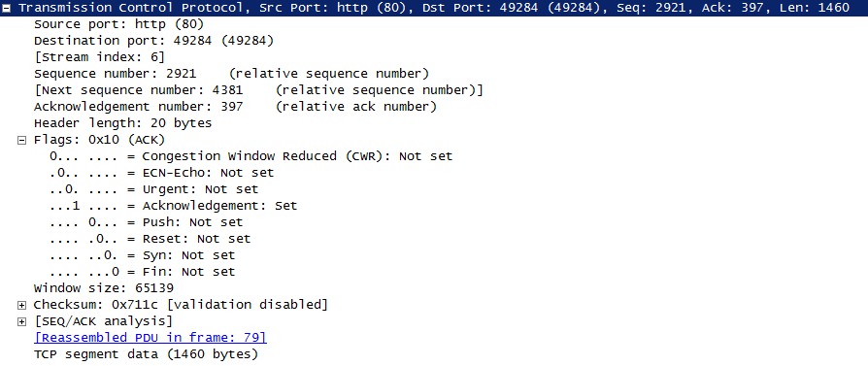Screen dimensions: 868x366
Task: Select the Window size: 65139 row
Action: click(x=104, y=288)
